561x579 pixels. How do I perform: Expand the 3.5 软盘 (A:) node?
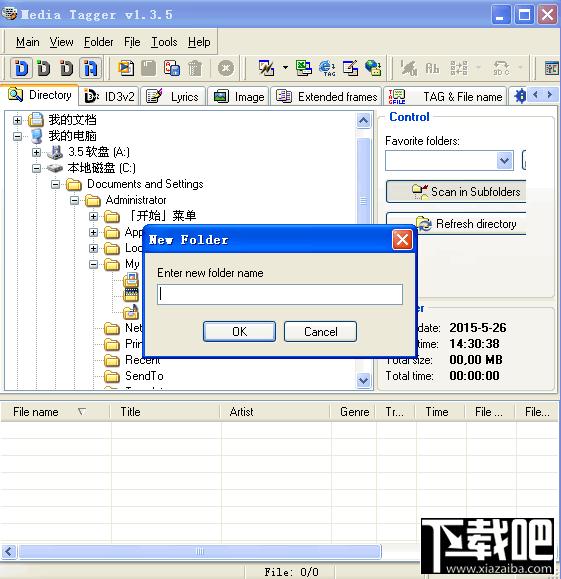click(x=36, y=152)
